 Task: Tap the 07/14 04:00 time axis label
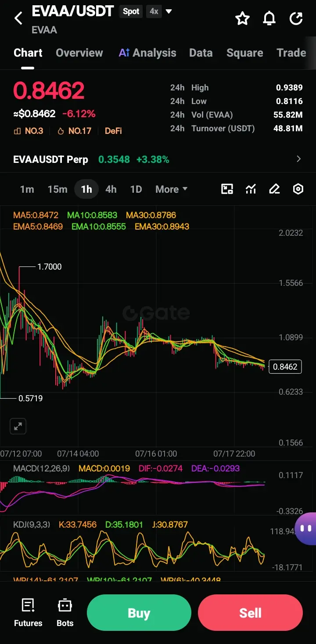[78, 453]
